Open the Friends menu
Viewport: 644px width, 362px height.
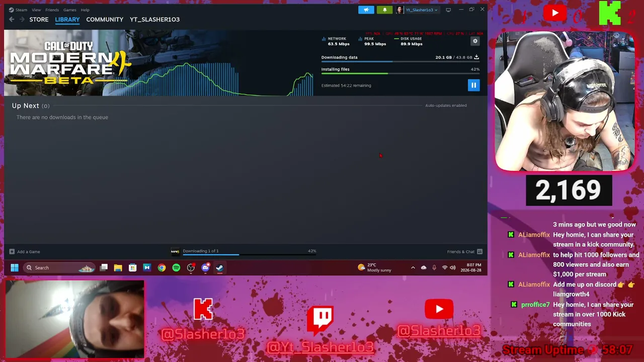click(52, 10)
